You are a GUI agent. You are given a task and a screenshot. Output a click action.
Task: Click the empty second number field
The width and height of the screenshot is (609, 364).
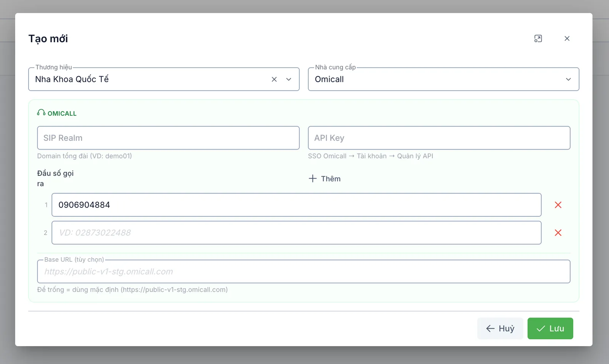[x=297, y=232]
